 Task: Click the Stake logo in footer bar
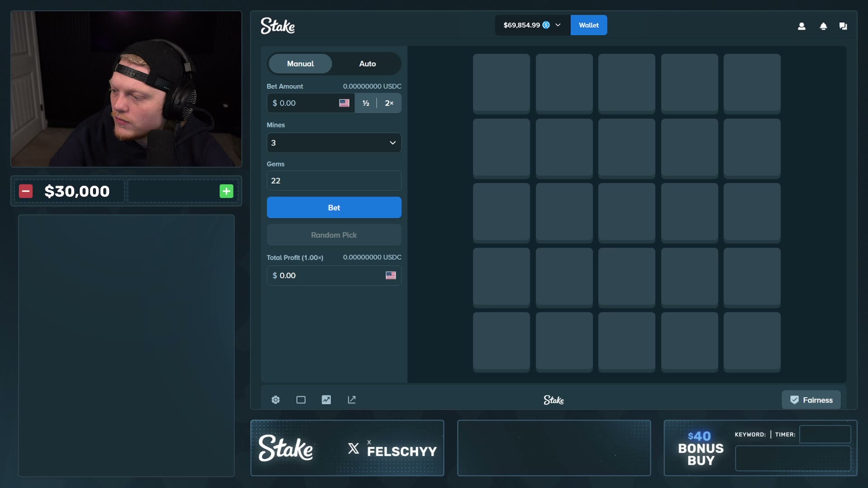(x=554, y=400)
